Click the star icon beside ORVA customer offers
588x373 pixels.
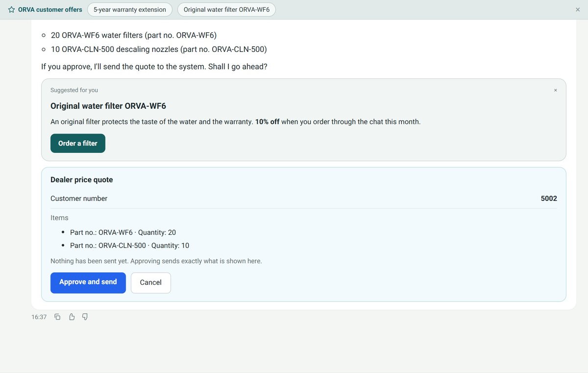(x=12, y=10)
